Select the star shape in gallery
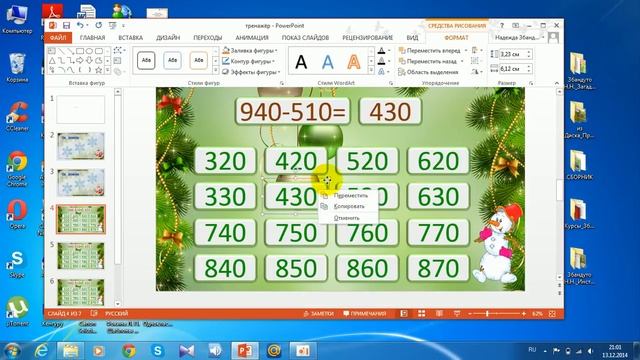 click(98, 70)
